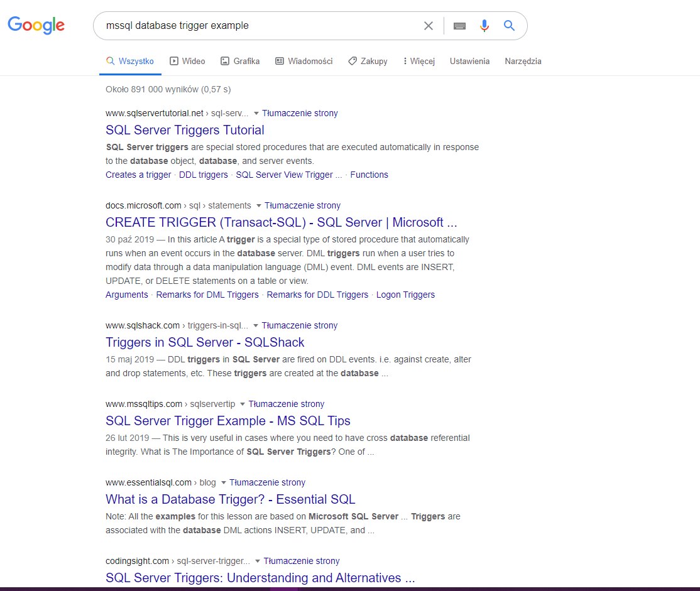The height and width of the screenshot is (591, 700).
Task: Translate the sqlservertutorial.net page via Tłumaczenie strony
Action: pyautogui.click(x=300, y=114)
